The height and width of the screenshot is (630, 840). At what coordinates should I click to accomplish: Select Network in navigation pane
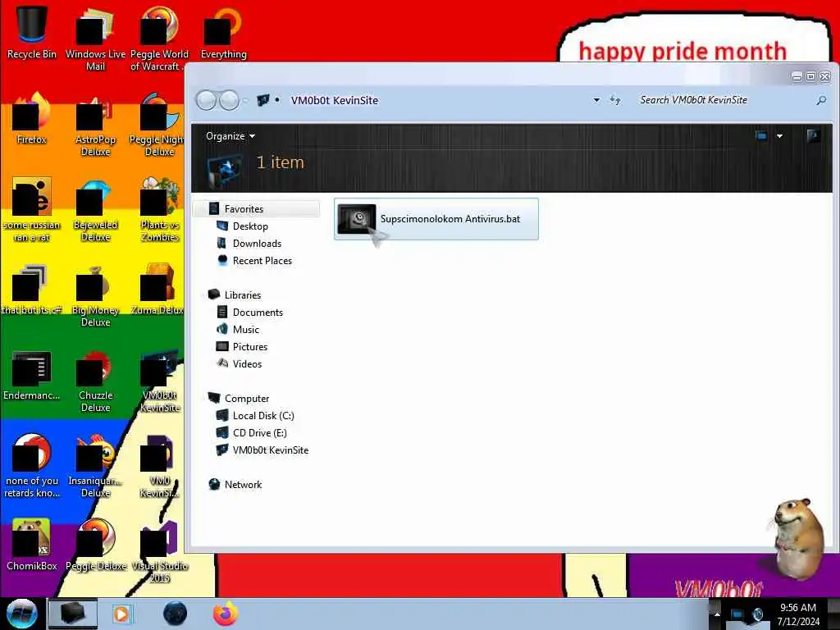coord(243,484)
